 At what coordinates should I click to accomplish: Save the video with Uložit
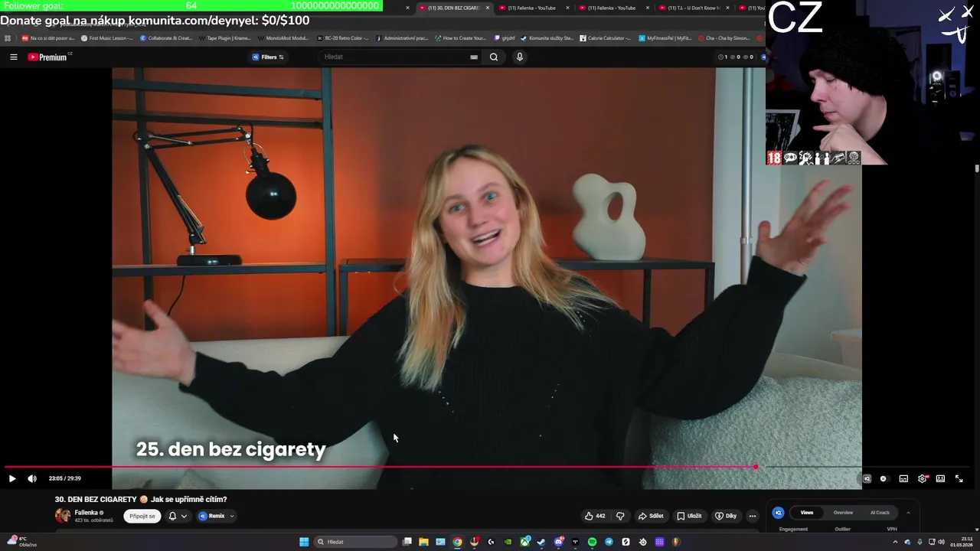click(689, 516)
